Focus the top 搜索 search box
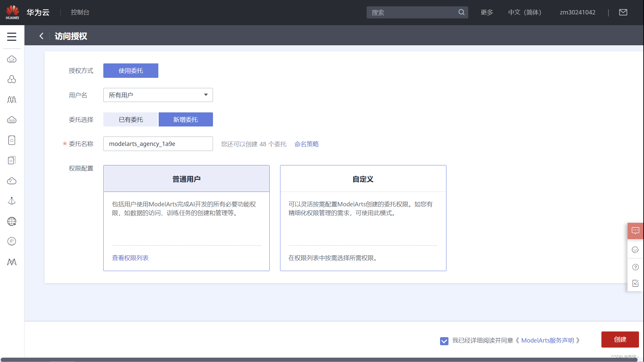644x362 pixels. pos(417,12)
